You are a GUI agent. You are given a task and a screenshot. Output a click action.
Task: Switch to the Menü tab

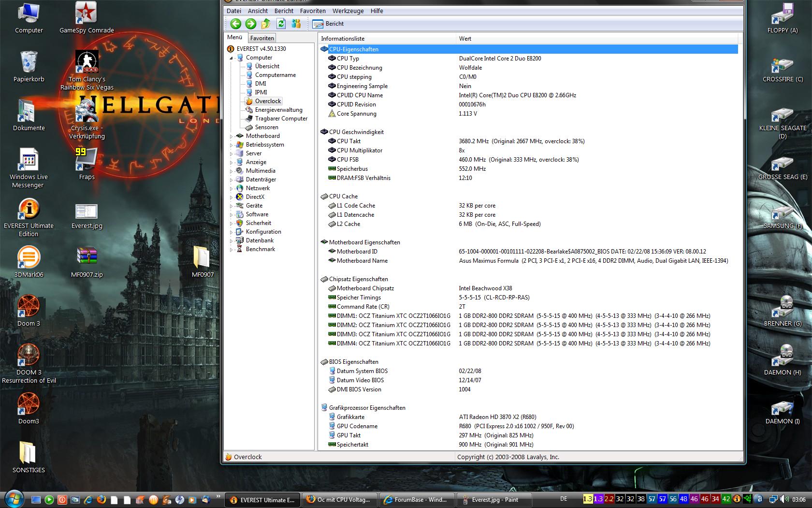pyautogui.click(x=235, y=37)
